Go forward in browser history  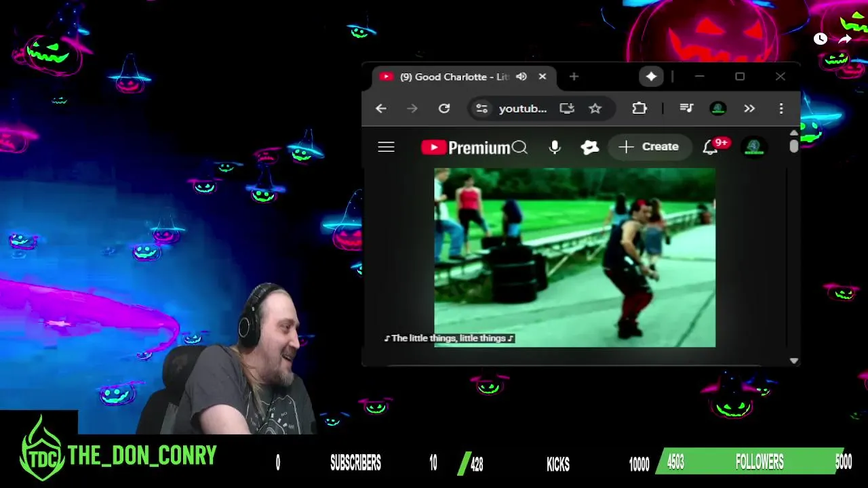[x=412, y=108]
